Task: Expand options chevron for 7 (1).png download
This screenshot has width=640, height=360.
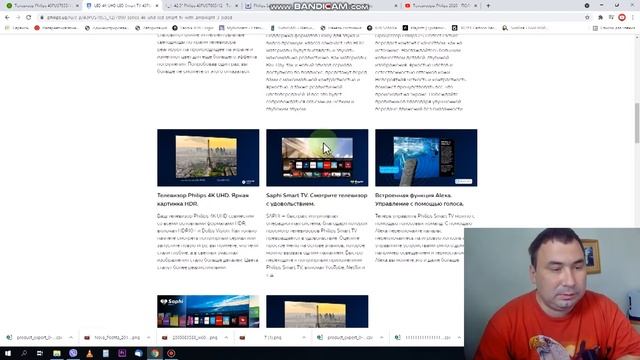Action: 304,338
